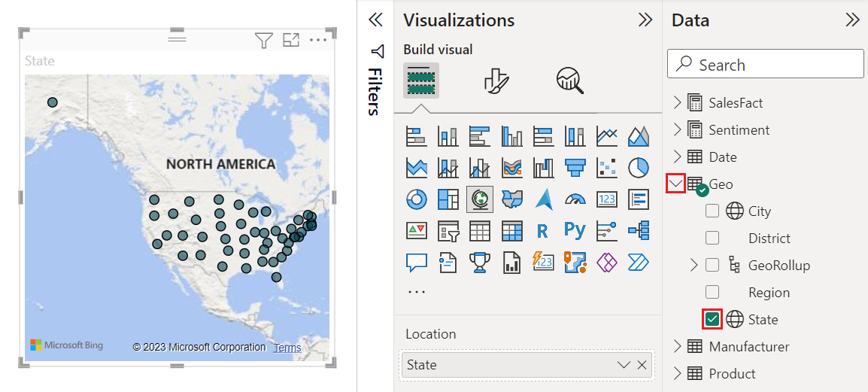Check the City field checkbox
868x392 pixels.
712,211
